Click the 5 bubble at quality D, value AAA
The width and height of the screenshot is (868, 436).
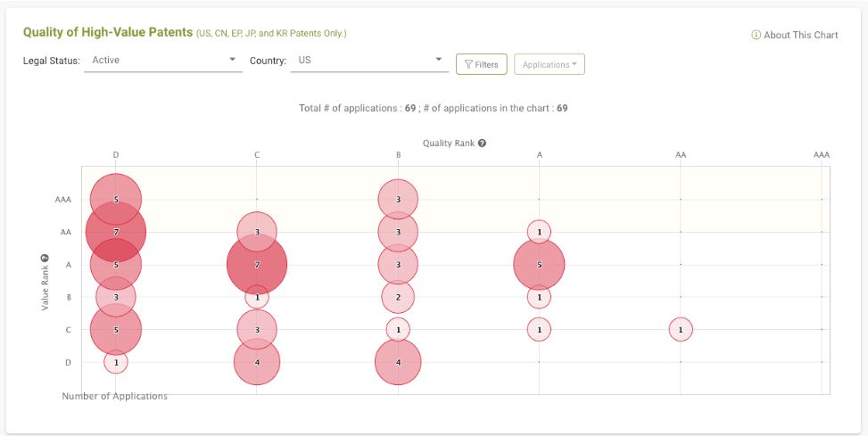[x=116, y=199]
